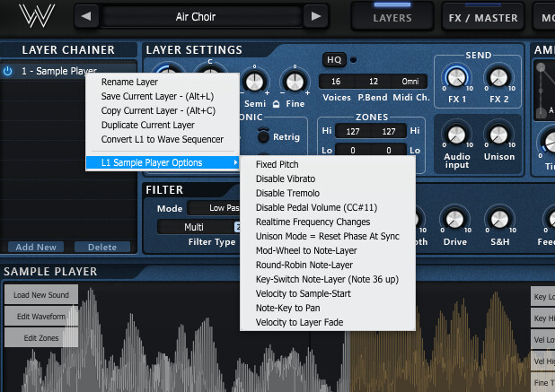The width and height of the screenshot is (555, 392).
Task: Click the filter S&H knob
Action: pos(499,220)
